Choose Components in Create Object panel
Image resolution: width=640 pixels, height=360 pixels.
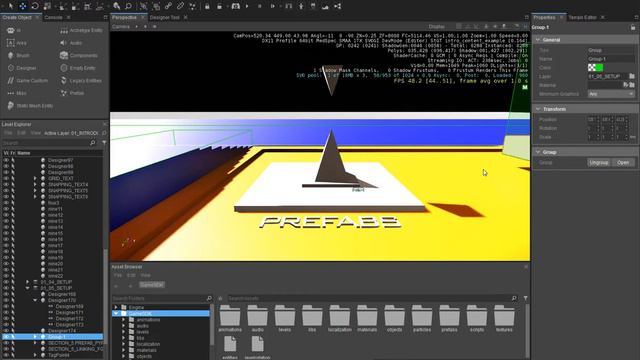[x=79, y=56]
